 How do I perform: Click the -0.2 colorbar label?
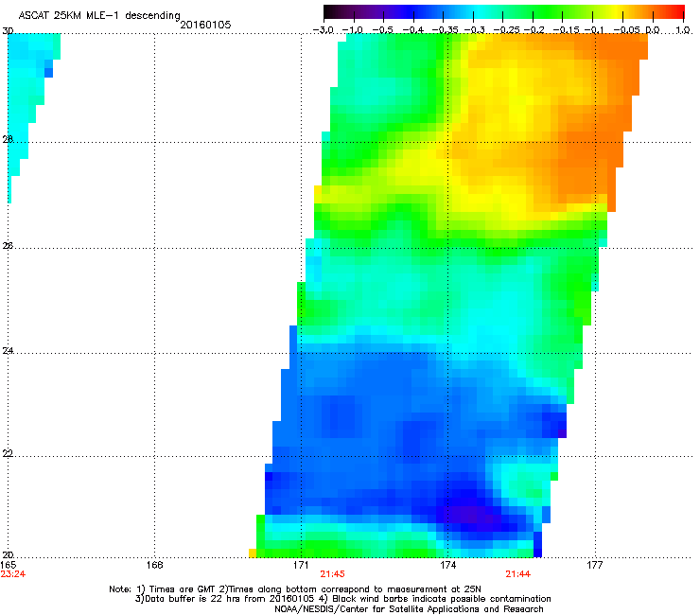[x=534, y=30]
